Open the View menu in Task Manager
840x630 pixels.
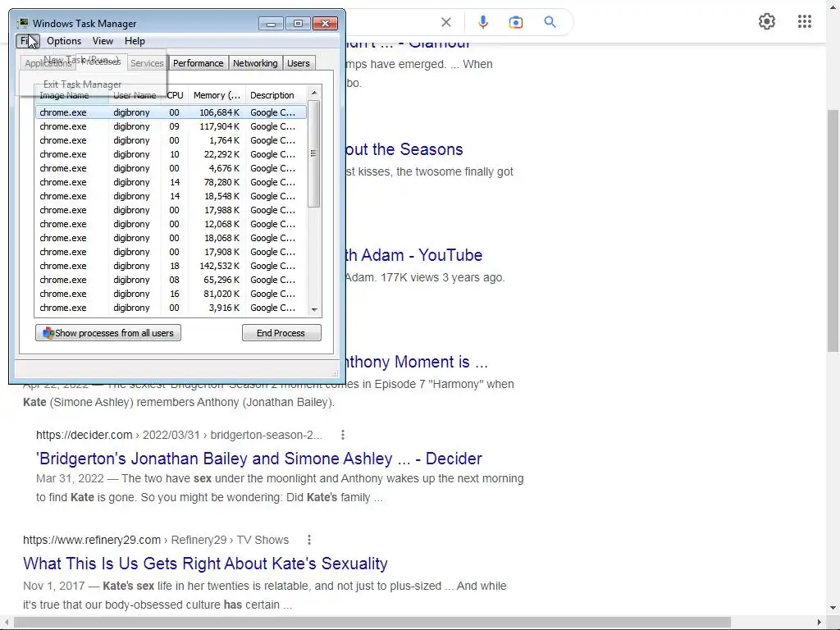pos(103,41)
